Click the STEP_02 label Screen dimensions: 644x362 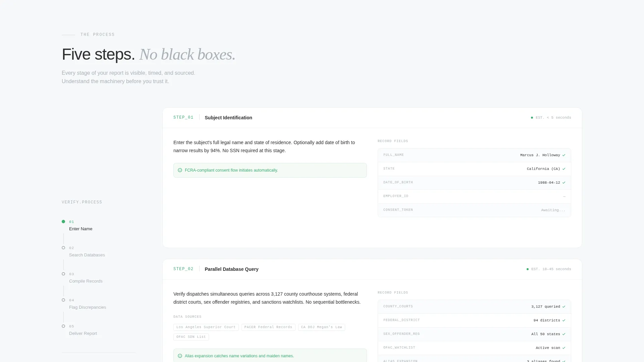pos(183,269)
